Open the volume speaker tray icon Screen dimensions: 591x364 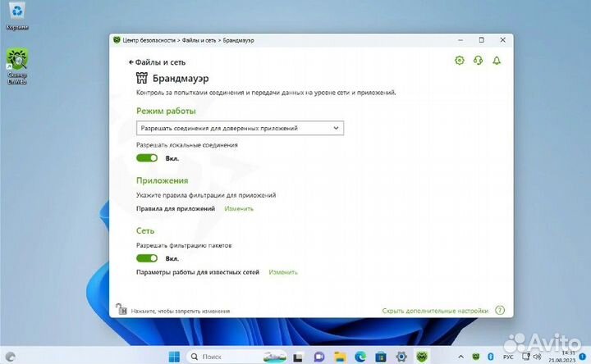[x=538, y=356]
